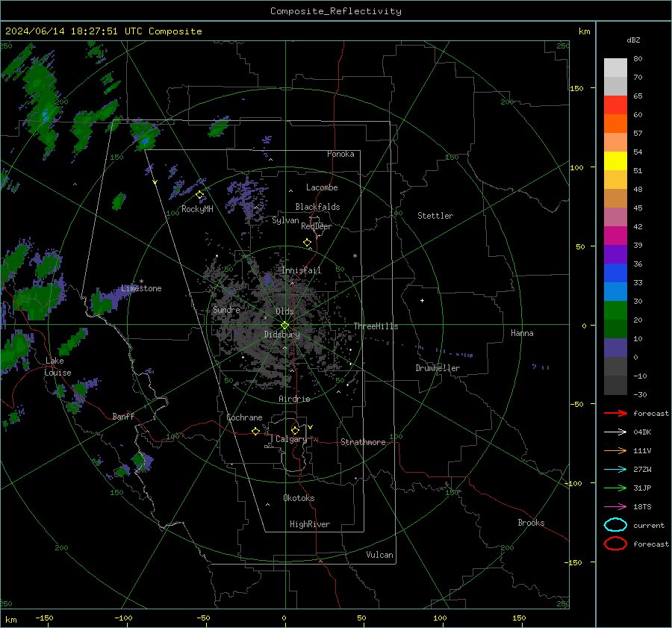Select the radar site diamond between Olds and Didsbury
Screen dimensions: 672x628
285,326
